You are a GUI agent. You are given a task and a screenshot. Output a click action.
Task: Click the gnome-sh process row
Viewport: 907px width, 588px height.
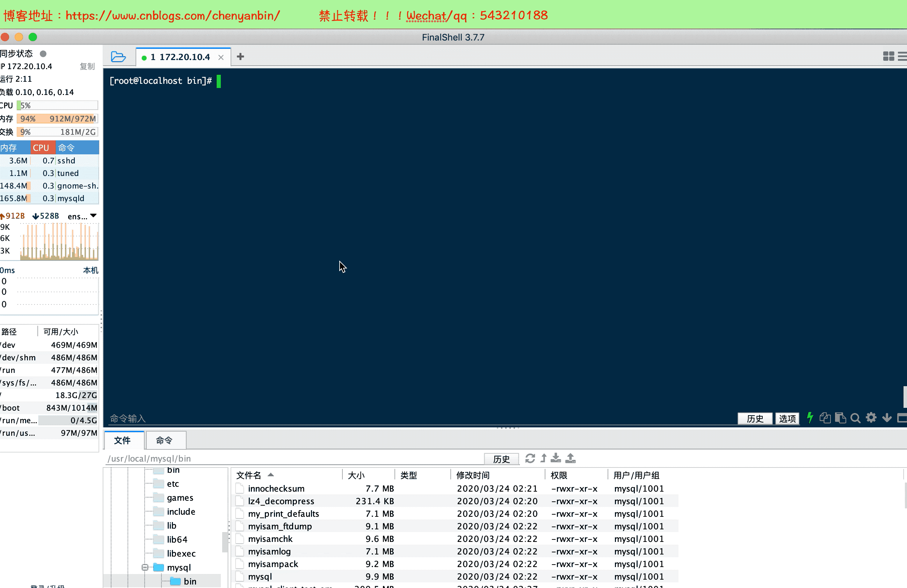point(50,185)
